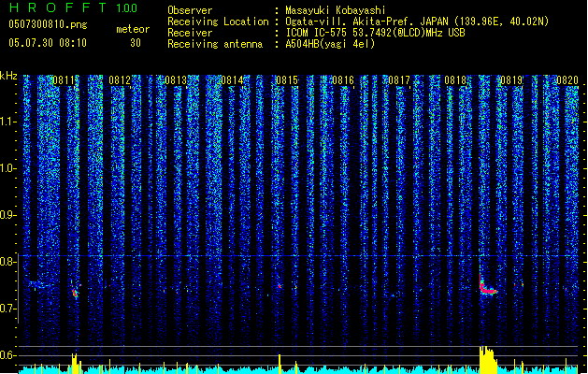588x374 pixels.
Task: Click the strong red meteor echo near 0818
Action: [487, 285]
